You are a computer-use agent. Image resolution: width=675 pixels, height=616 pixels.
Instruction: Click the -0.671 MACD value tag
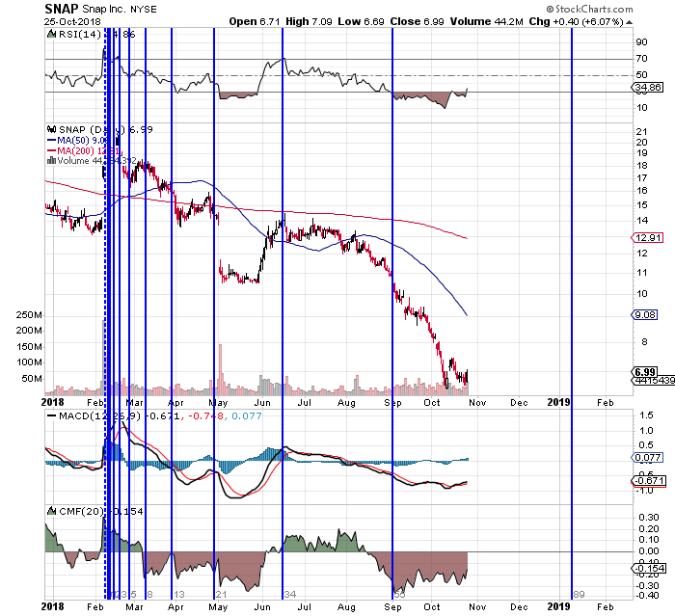[648, 480]
